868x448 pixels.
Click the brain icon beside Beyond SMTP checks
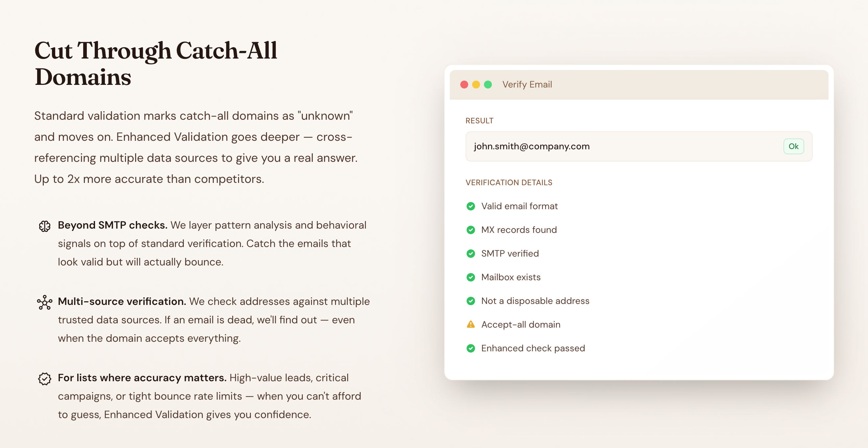[44, 226]
